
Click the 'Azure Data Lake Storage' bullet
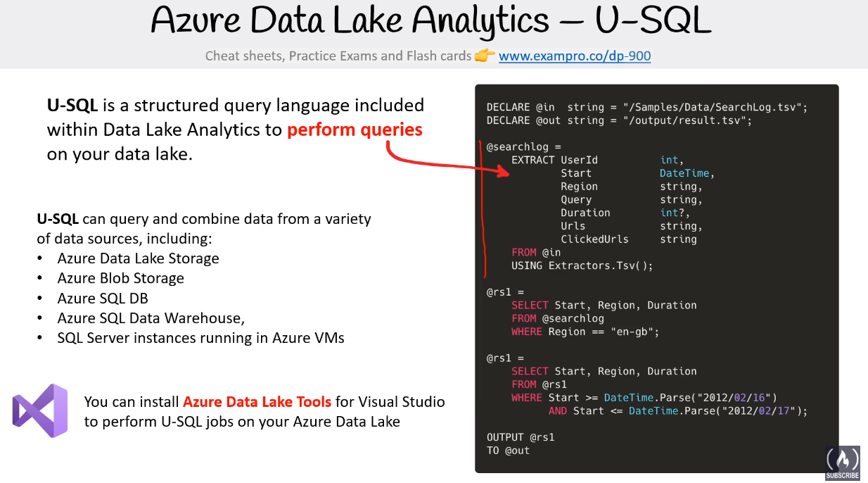139,258
